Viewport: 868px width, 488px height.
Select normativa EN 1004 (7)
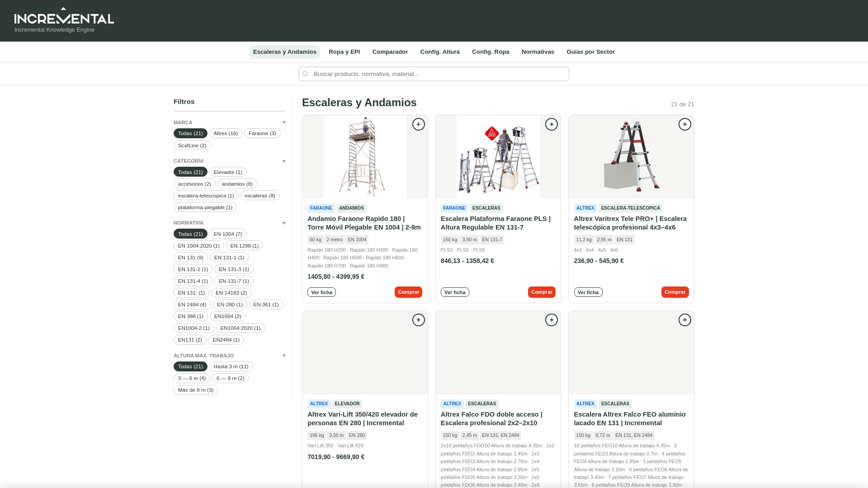coord(228,234)
